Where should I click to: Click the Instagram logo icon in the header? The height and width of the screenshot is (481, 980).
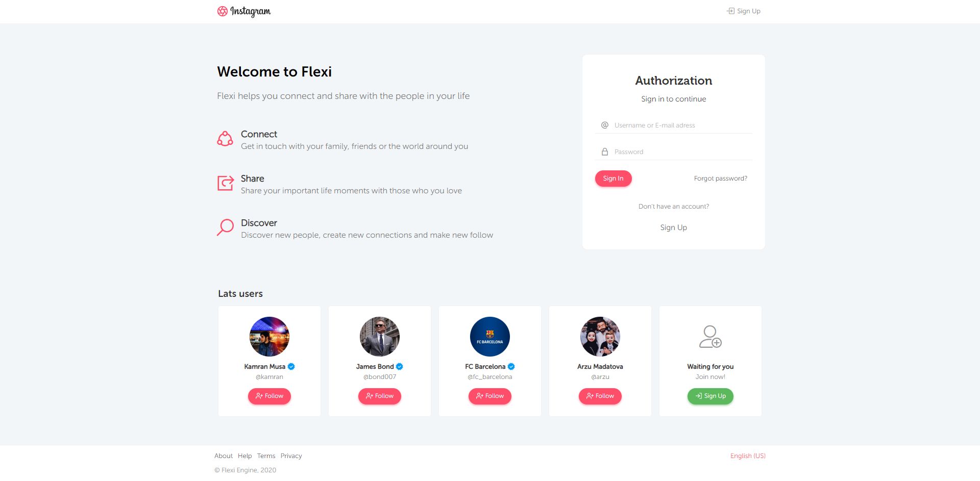click(223, 11)
